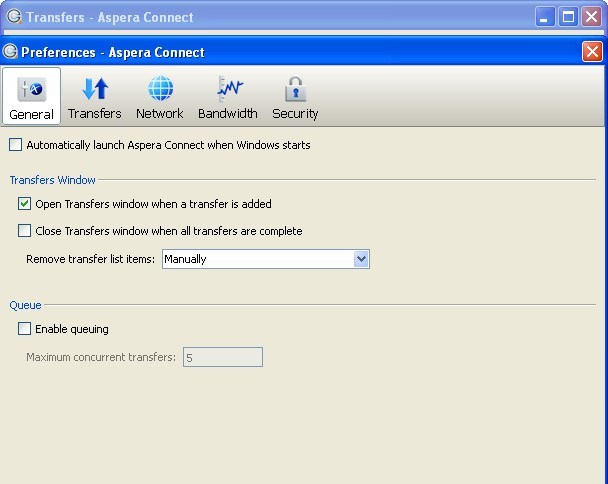The image size is (608, 484).
Task: Check Close Transfers window when transfers complete
Action: pyautogui.click(x=24, y=231)
